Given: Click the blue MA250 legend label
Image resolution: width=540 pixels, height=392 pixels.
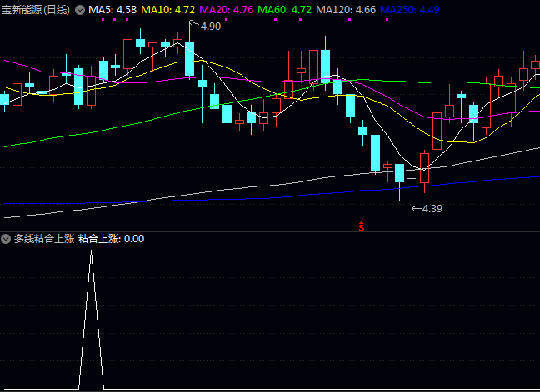Looking at the screenshot, I should pos(410,10).
